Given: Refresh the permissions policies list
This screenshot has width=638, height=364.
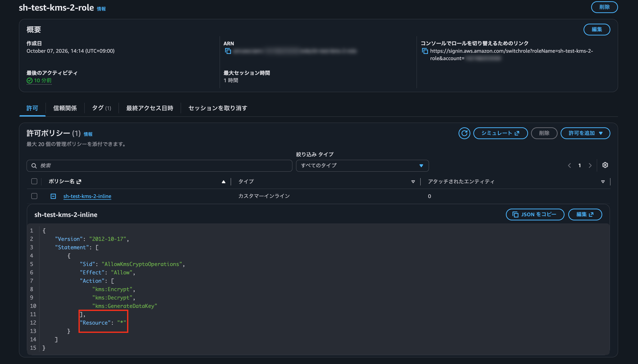Looking at the screenshot, I should click(464, 133).
